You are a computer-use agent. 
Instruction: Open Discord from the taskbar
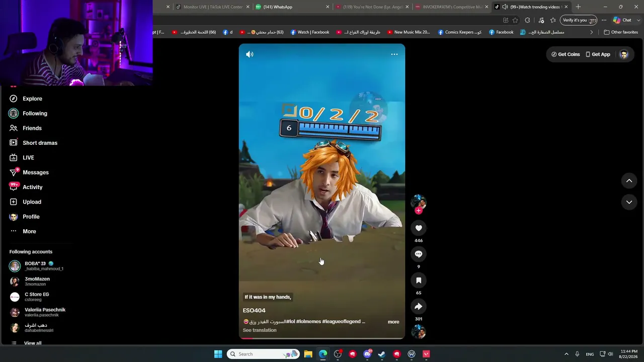click(x=367, y=354)
